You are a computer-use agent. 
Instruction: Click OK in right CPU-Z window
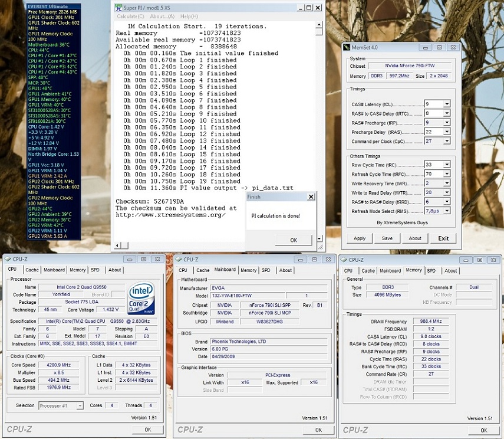[x=484, y=430]
